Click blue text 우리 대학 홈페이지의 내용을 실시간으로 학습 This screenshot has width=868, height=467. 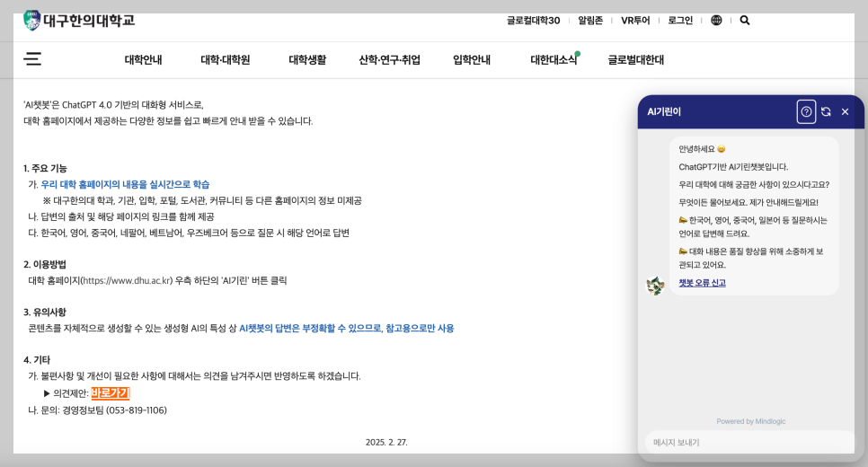click(x=125, y=184)
